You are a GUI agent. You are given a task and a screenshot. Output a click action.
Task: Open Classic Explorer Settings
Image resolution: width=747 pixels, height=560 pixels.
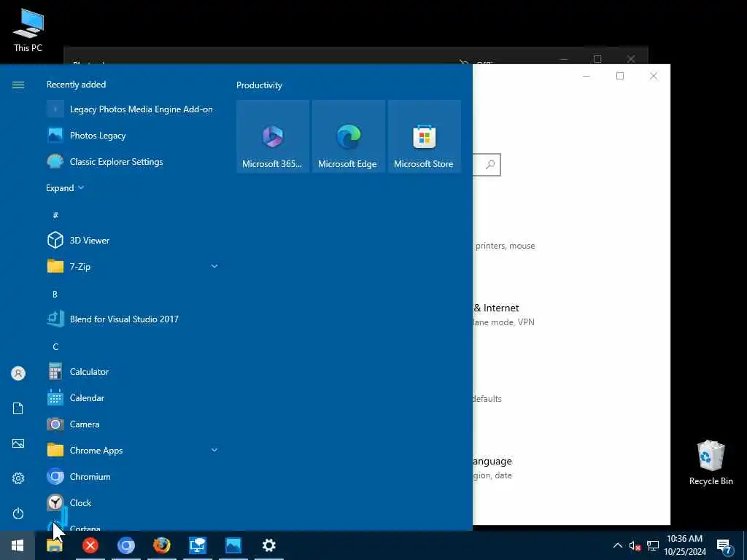tap(133, 162)
